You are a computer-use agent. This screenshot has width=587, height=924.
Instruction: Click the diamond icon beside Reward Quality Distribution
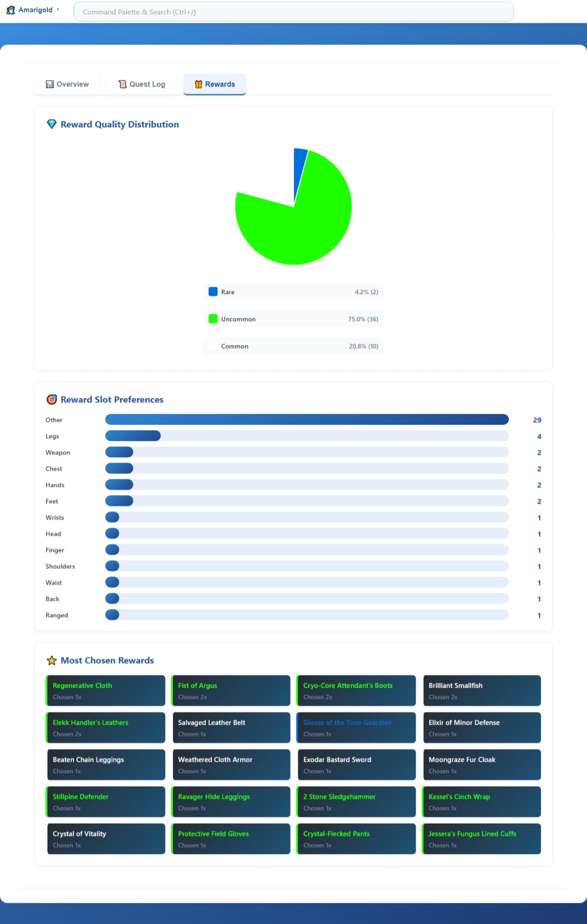[51, 125]
